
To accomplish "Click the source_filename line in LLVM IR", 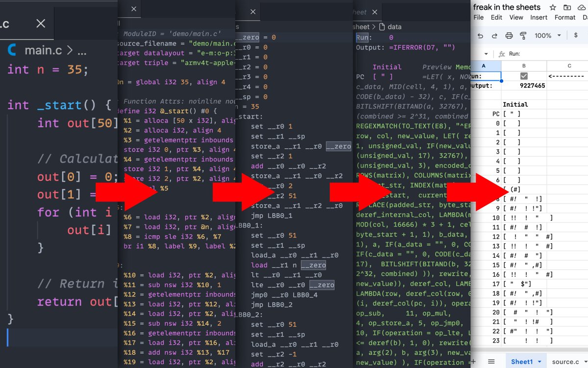I will (176, 44).
